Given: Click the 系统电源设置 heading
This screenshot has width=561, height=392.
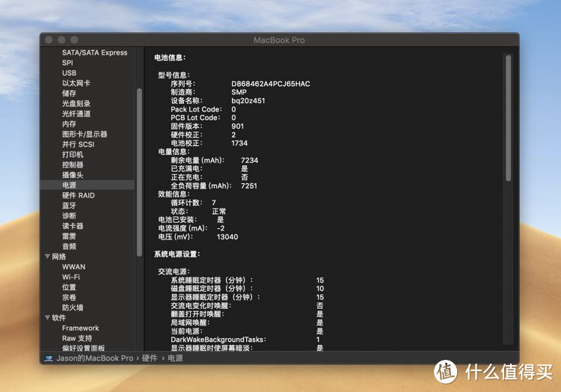Looking at the screenshot, I should [x=177, y=254].
